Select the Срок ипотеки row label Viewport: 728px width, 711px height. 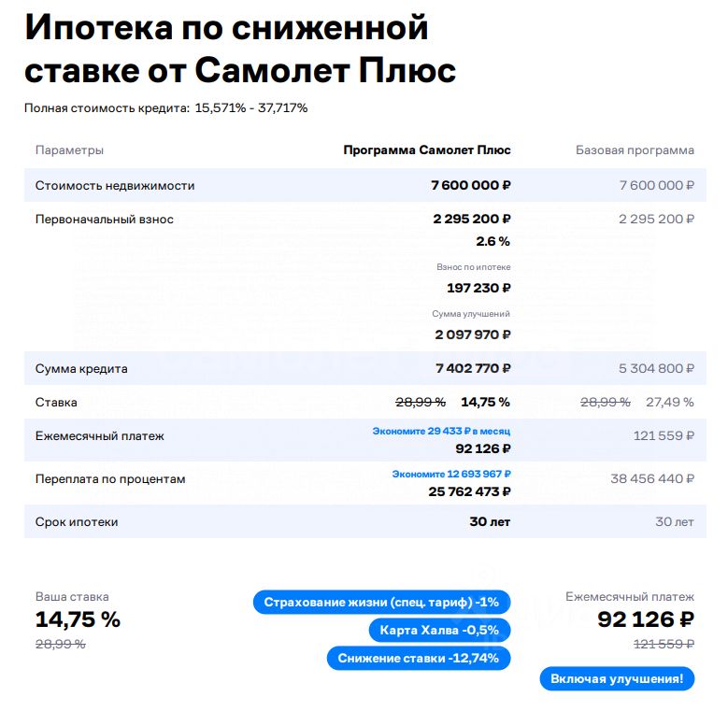[x=77, y=522]
